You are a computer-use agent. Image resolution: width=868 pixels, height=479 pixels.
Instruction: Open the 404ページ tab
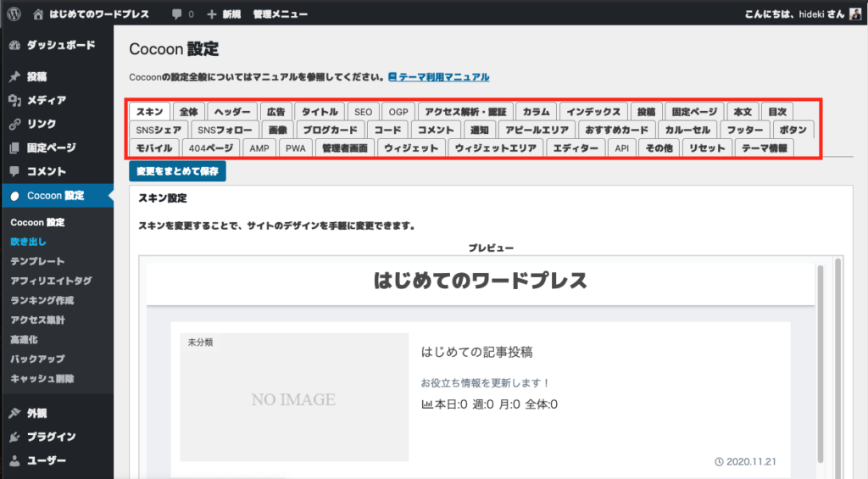[211, 148]
